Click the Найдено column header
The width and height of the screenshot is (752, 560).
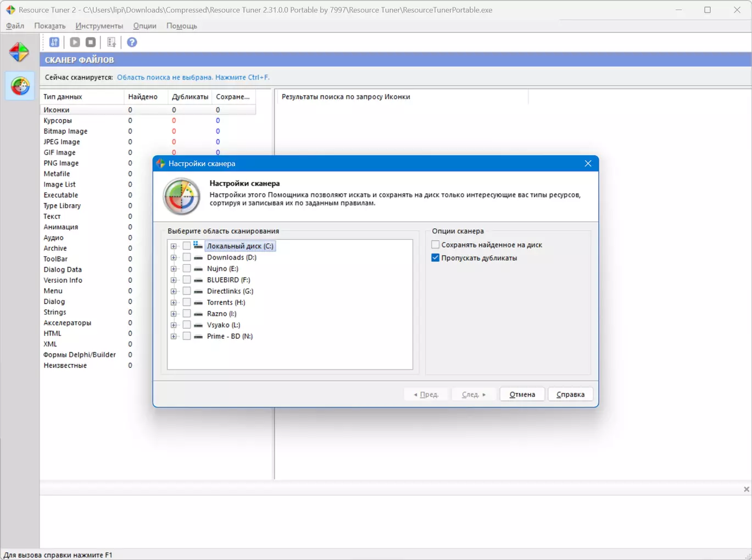coord(146,97)
